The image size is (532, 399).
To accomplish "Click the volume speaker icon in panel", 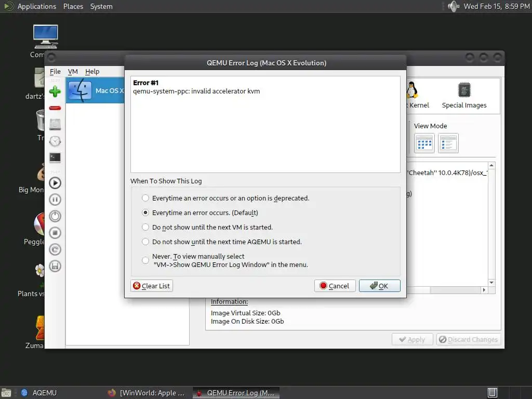I will (453, 6).
